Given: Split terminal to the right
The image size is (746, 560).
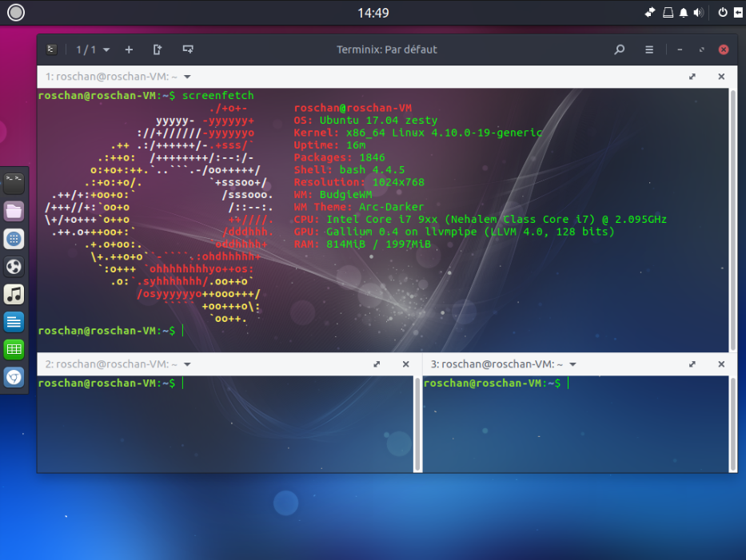Looking at the screenshot, I should click(158, 50).
